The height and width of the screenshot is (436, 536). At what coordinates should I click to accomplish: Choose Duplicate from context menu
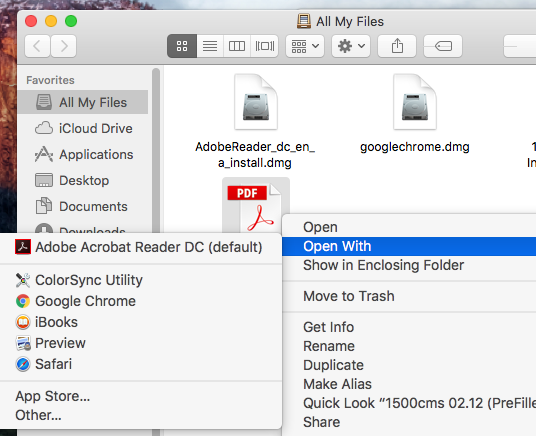click(x=409, y=365)
